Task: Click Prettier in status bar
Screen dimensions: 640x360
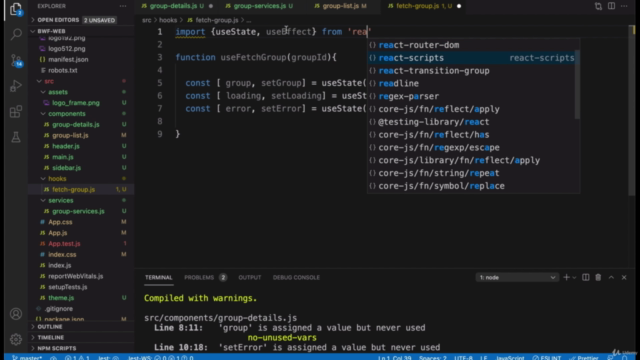Action: point(584,358)
